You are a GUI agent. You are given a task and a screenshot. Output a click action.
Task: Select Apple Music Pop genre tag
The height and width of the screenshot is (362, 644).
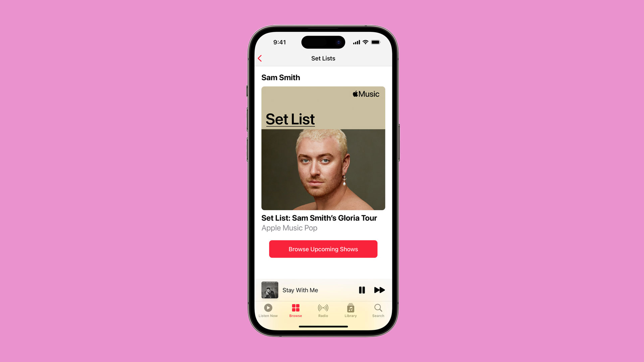[289, 228]
